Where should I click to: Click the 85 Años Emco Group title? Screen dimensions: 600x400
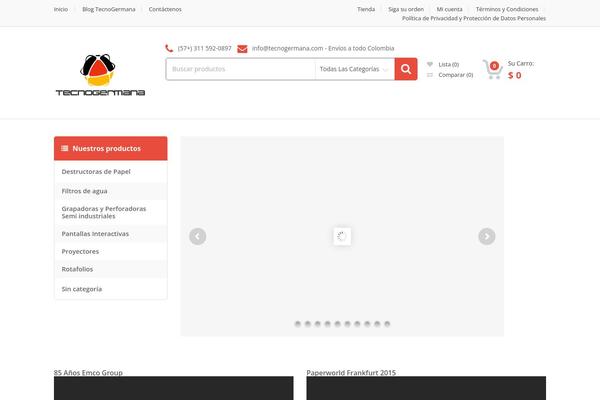click(x=88, y=372)
